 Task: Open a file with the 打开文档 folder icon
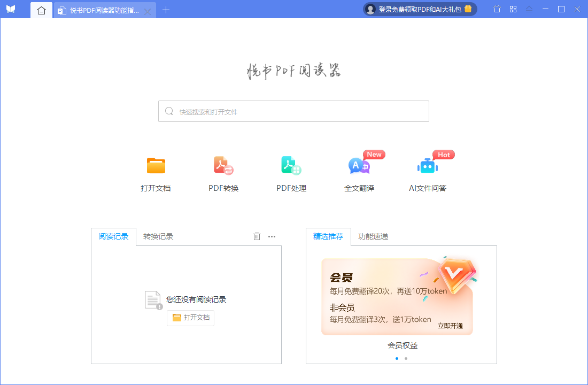[x=156, y=166]
